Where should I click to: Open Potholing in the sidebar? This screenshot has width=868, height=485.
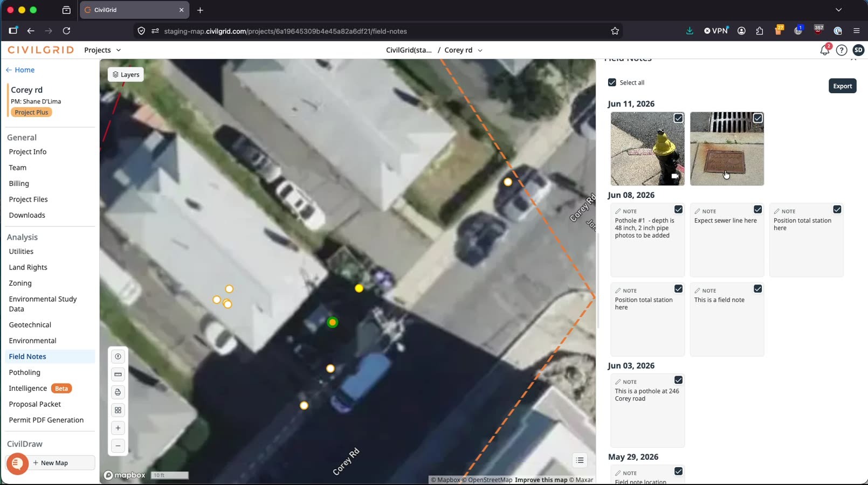(25, 372)
